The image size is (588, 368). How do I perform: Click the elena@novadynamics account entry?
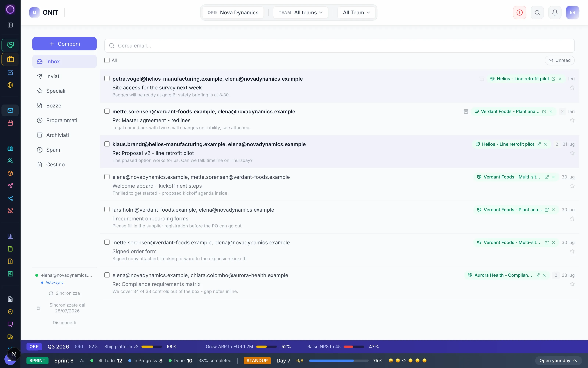pyautogui.click(x=64, y=275)
